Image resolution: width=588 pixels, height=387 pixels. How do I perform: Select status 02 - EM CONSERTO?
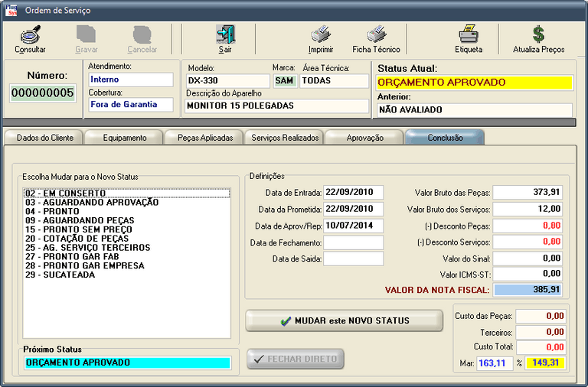pos(65,193)
